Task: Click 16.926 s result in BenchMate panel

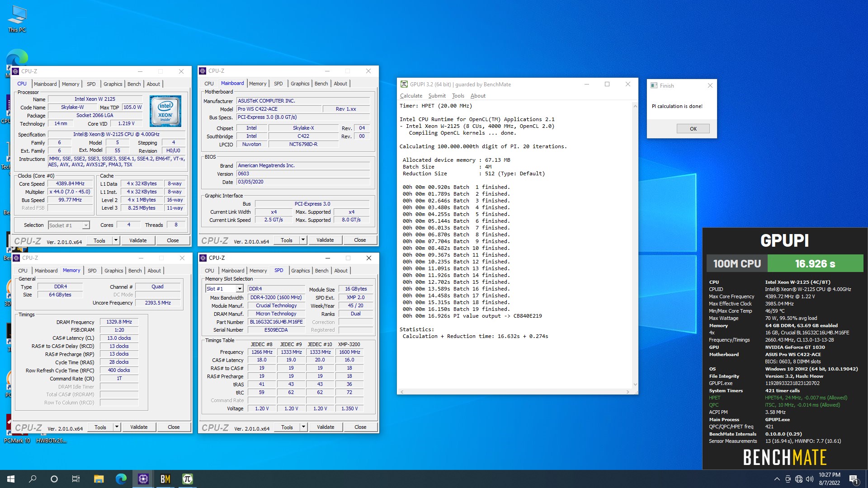Action: [815, 263]
